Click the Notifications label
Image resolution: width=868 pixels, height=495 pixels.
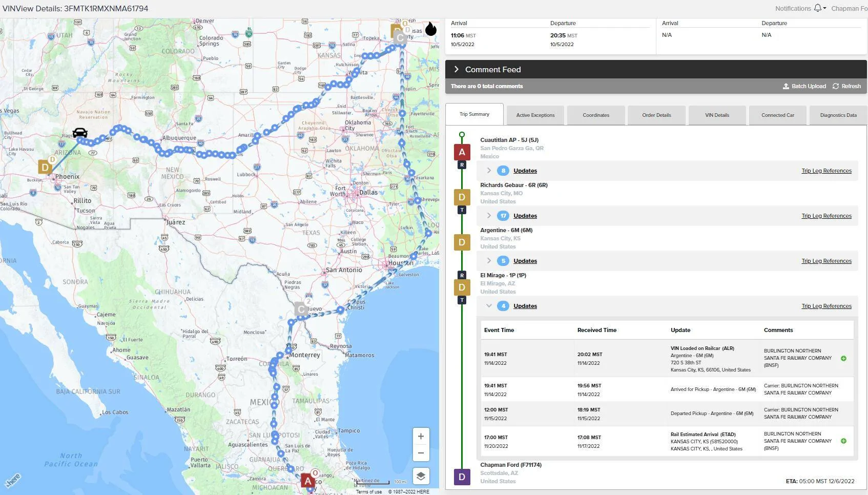[793, 8]
